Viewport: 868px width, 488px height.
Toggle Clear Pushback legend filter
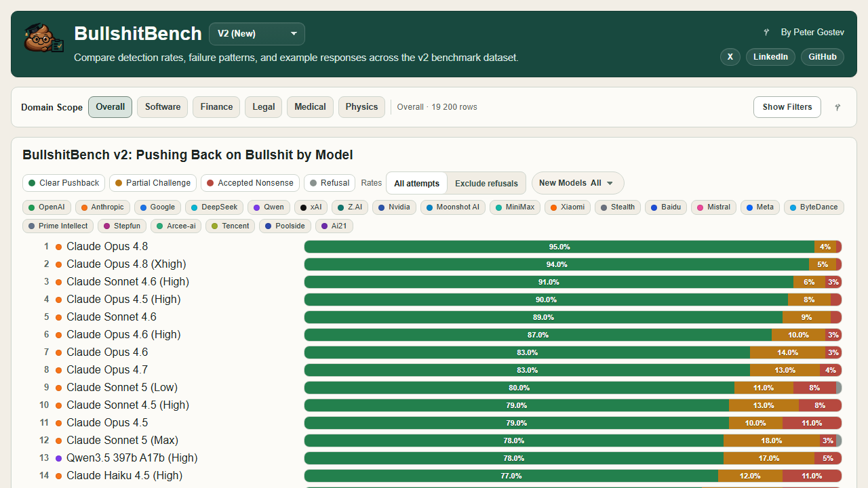(64, 183)
